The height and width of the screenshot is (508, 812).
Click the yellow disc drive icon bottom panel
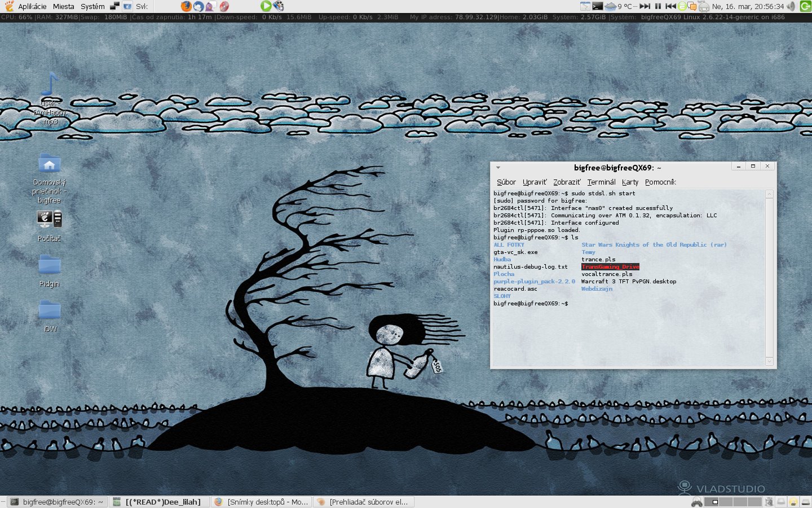pyautogui.click(x=793, y=502)
